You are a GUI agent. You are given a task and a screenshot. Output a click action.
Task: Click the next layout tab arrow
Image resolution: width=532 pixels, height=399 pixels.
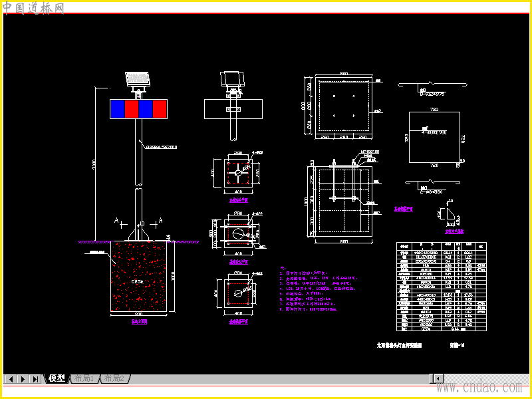(23, 378)
